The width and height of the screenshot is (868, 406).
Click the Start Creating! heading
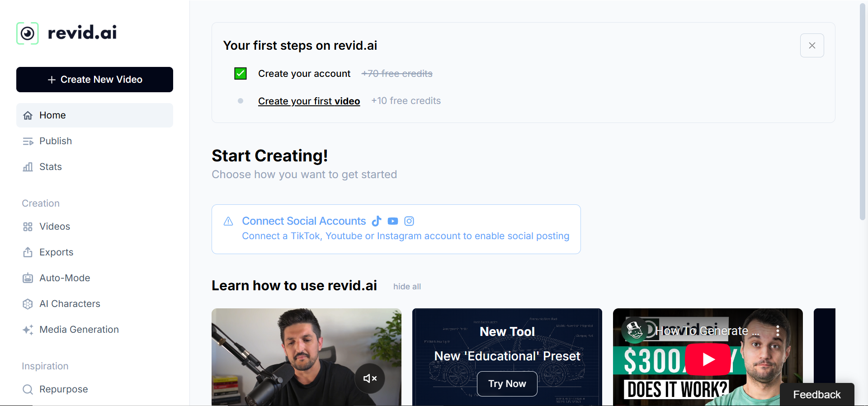[270, 156]
